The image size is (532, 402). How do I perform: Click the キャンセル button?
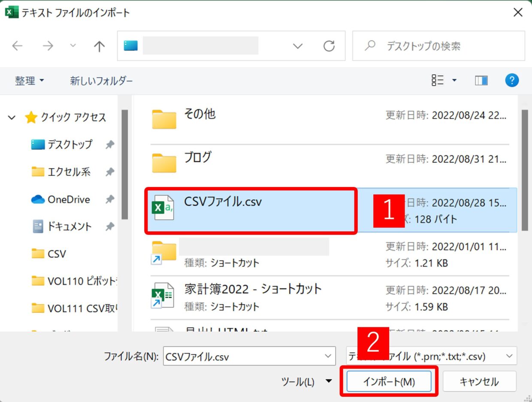(x=479, y=381)
